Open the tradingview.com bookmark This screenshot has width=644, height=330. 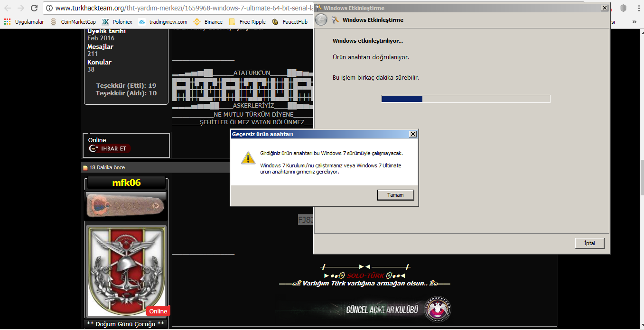coord(163,22)
